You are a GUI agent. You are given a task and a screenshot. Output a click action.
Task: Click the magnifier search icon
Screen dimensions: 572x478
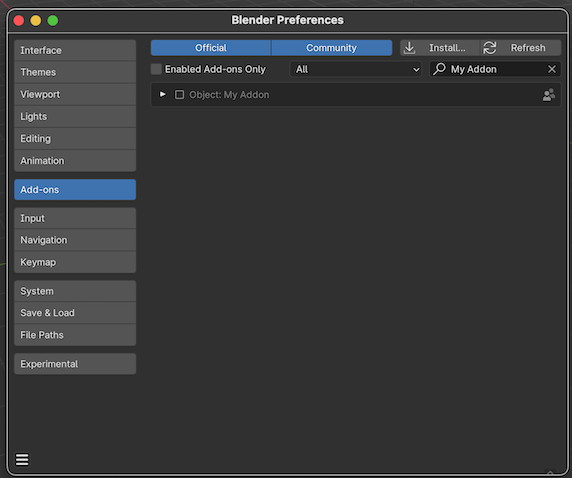(x=439, y=69)
